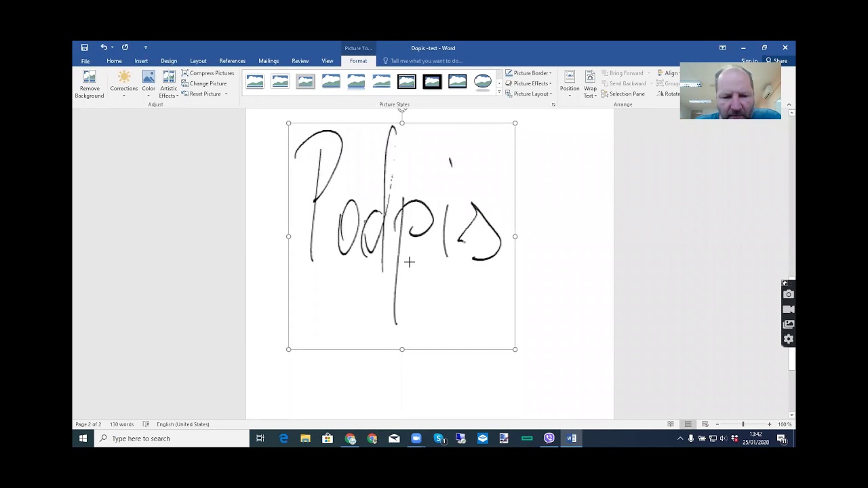Viewport: 868px width, 488px height.
Task: Switch to the Home tab
Action: [x=114, y=61]
